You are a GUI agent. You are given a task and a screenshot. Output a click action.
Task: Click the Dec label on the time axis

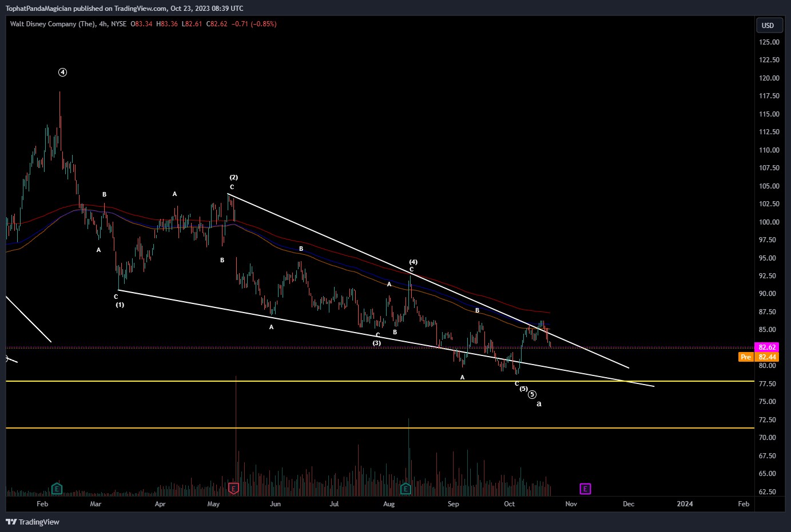pyautogui.click(x=629, y=504)
